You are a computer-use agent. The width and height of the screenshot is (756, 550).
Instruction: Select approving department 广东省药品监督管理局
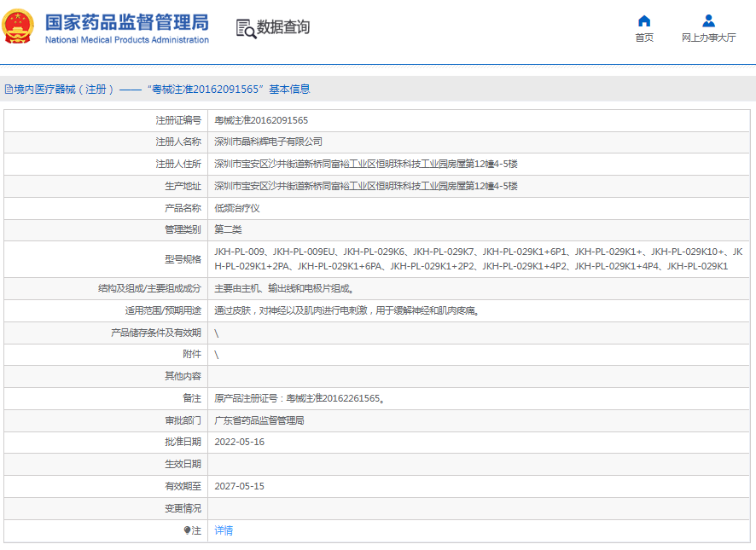pos(259,420)
